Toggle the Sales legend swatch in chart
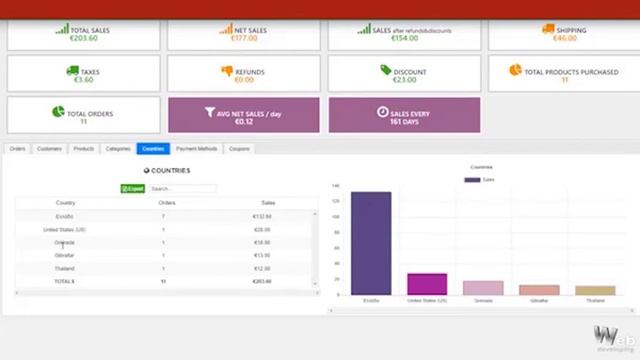Screen dimensions: 640x360 click(x=472, y=180)
